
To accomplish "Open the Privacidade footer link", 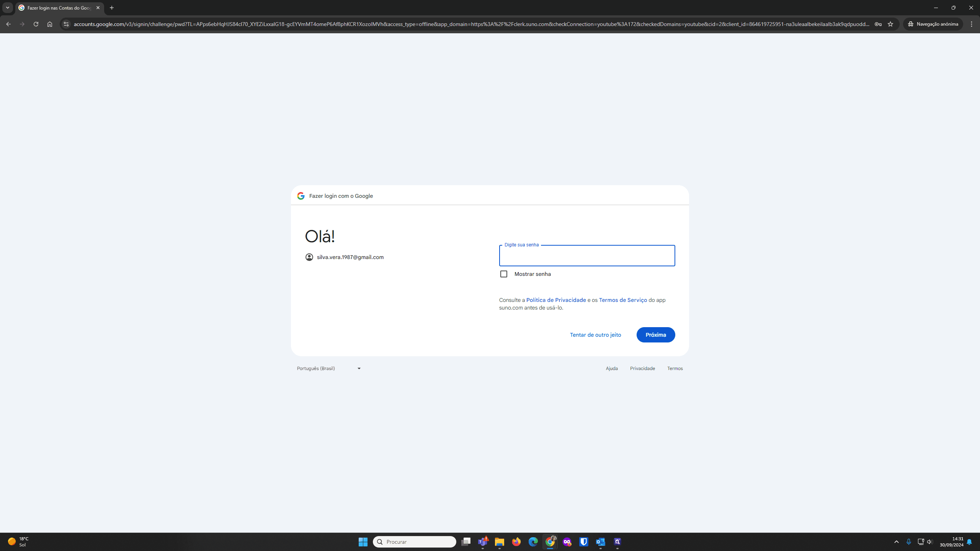I will [642, 368].
